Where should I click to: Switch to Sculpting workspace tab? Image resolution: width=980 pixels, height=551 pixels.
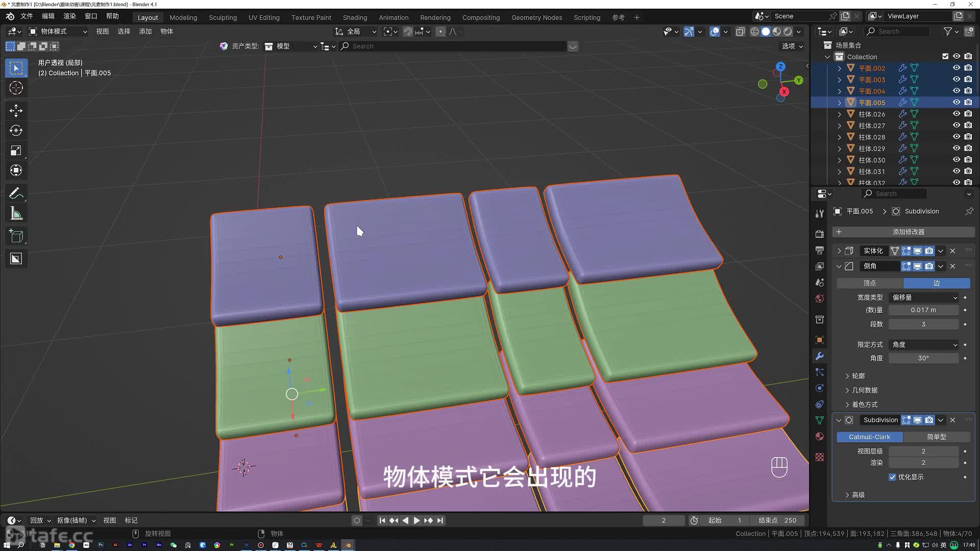223,17
